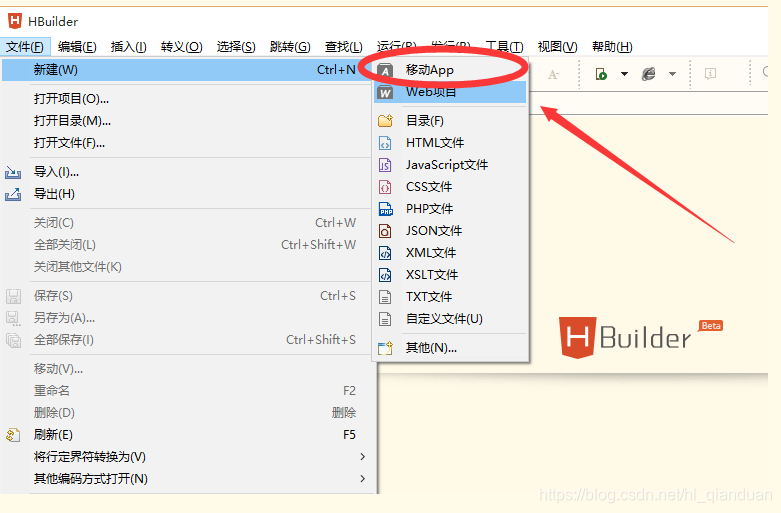Viewport: 781px width, 513px height.
Task: Click the greyed info toolbar icon
Action: click(x=710, y=74)
